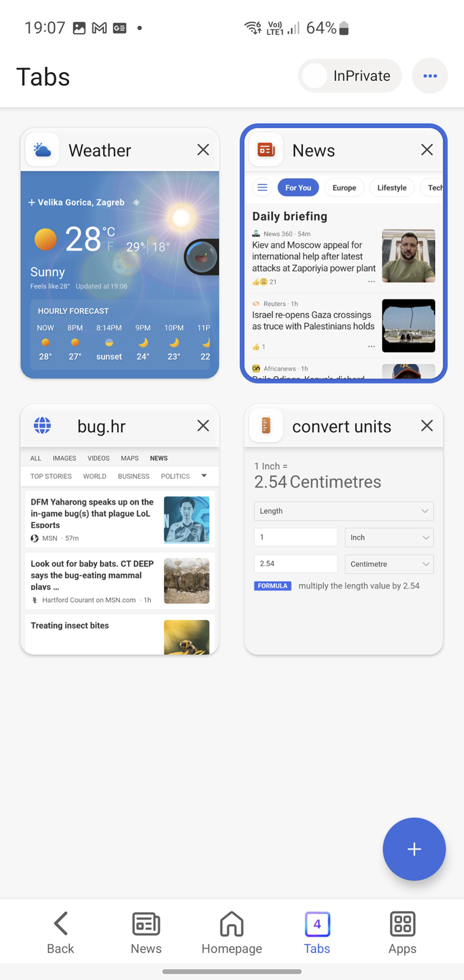Viewport: 464px width, 980px height.
Task: Open the Inch unit dropdown
Action: [389, 537]
